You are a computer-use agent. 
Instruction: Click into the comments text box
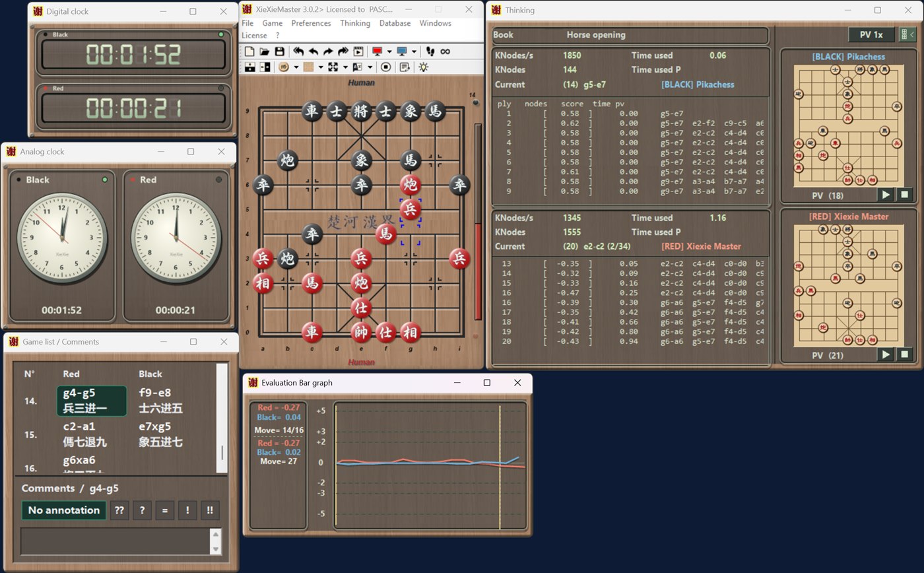pyautogui.click(x=115, y=541)
